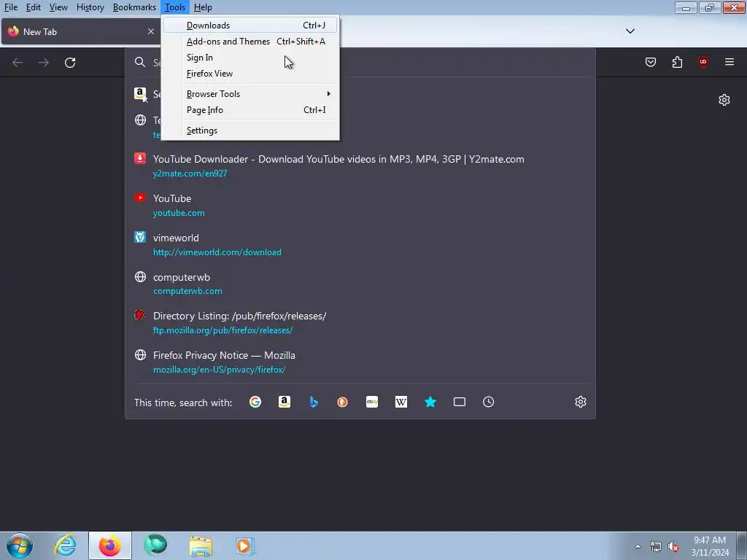Image resolution: width=747 pixels, height=560 pixels.
Task: Launch Internet Explorer from taskbar
Action: pos(65,545)
